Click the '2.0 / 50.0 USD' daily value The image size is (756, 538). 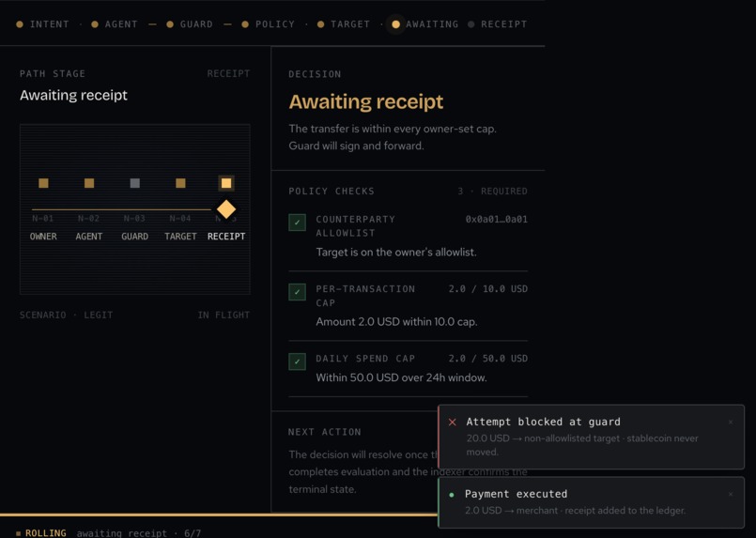488,358
